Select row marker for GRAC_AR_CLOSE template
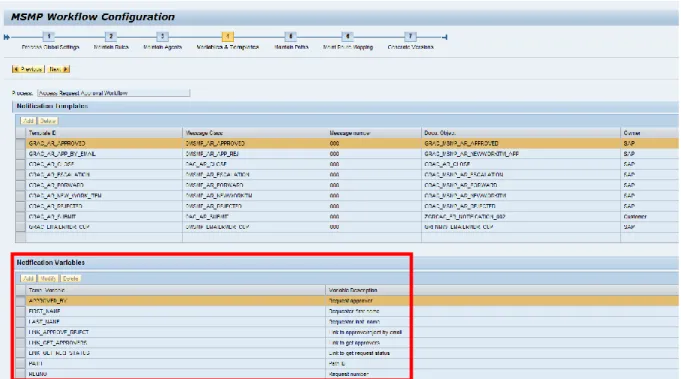This screenshot has height=379, width=681. (20, 164)
